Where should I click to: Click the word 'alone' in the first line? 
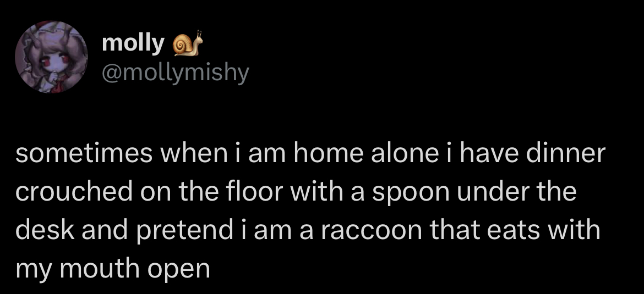pyautogui.click(x=404, y=153)
